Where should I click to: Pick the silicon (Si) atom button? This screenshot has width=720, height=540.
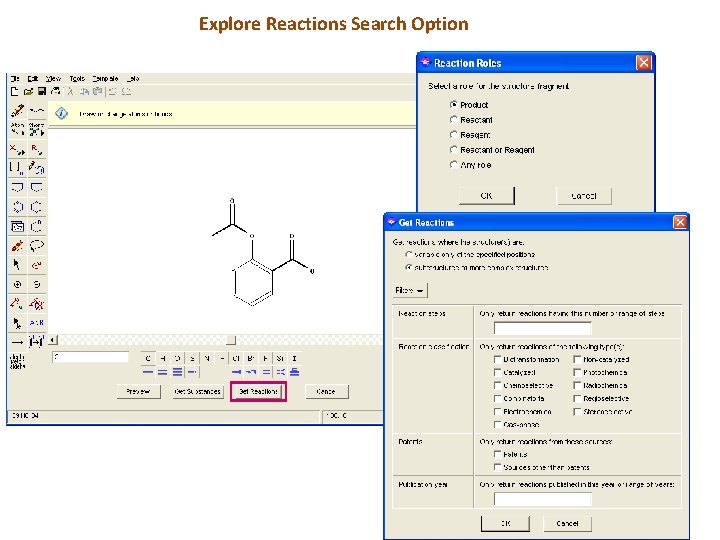click(x=280, y=358)
